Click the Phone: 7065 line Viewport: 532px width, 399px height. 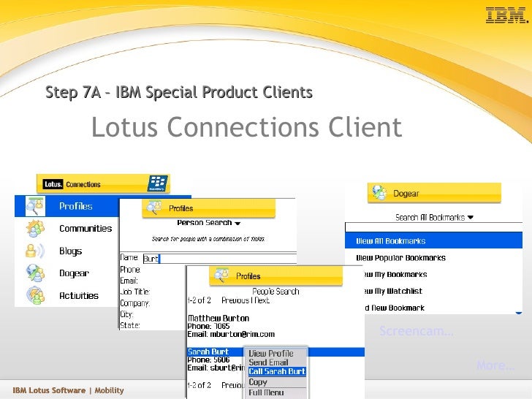click(209, 326)
